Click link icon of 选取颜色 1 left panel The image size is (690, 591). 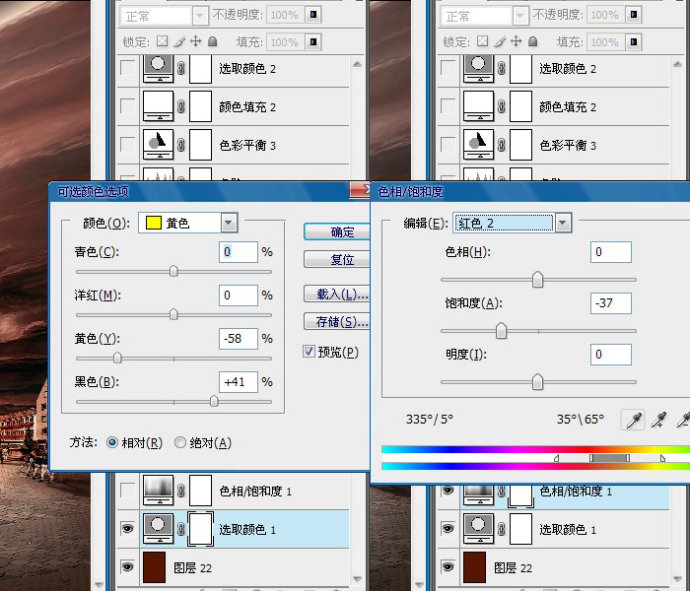tap(181, 529)
